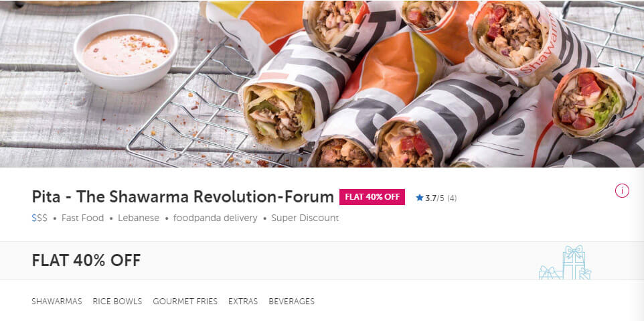Click the sauce bowl in header photo
644x321 pixels.
click(126, 52)
